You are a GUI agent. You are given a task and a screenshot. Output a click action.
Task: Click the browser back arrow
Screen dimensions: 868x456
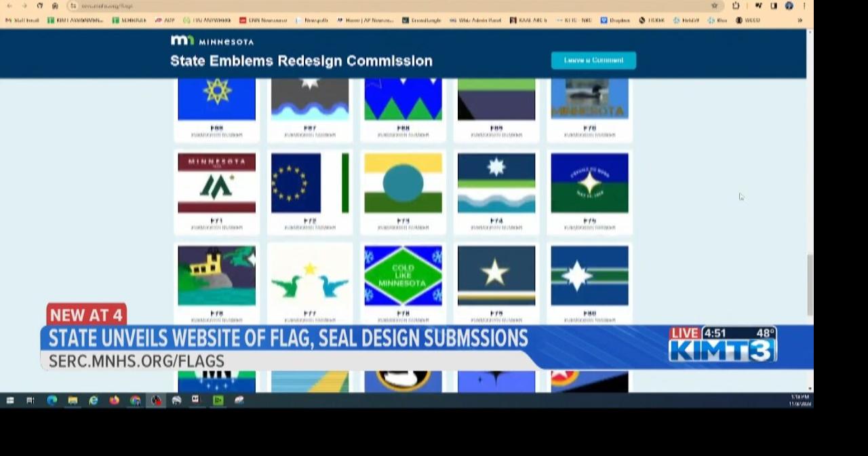pyautogui.click(x=9, y=5)
